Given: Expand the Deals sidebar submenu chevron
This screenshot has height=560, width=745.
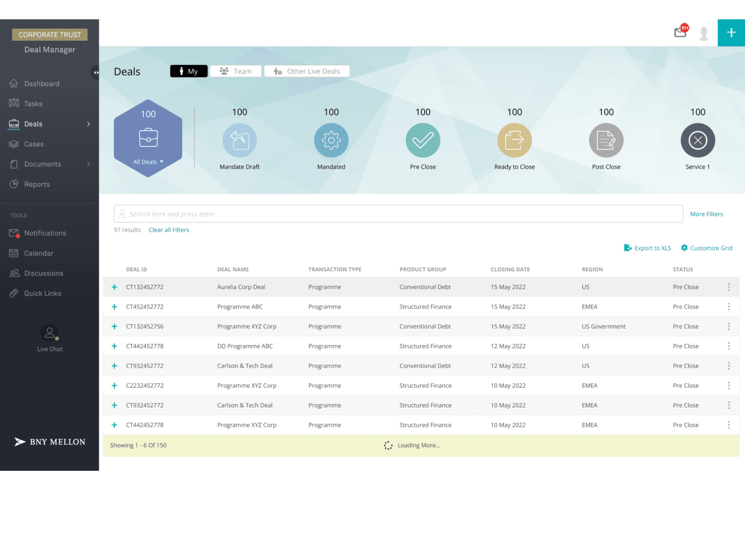Looking at the screenshot, I should 88,124.
